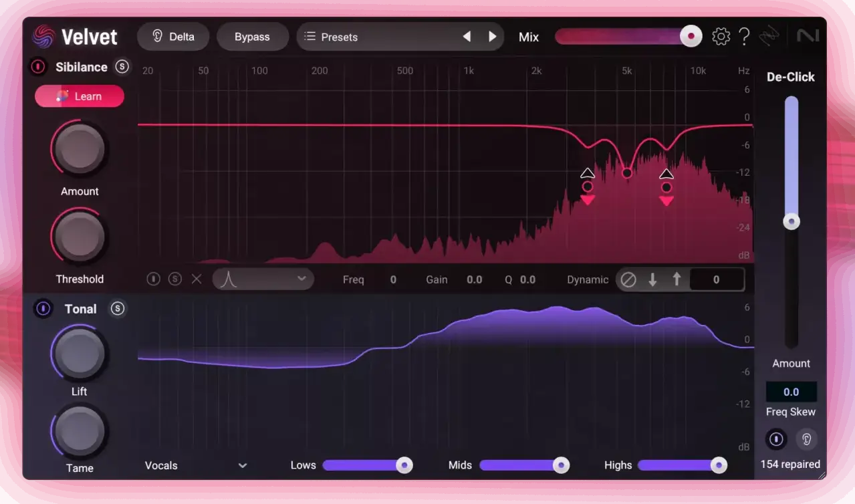Toggle the Sibilance module power
Viewport: 855px width, 504px height.
click(38, 66)
